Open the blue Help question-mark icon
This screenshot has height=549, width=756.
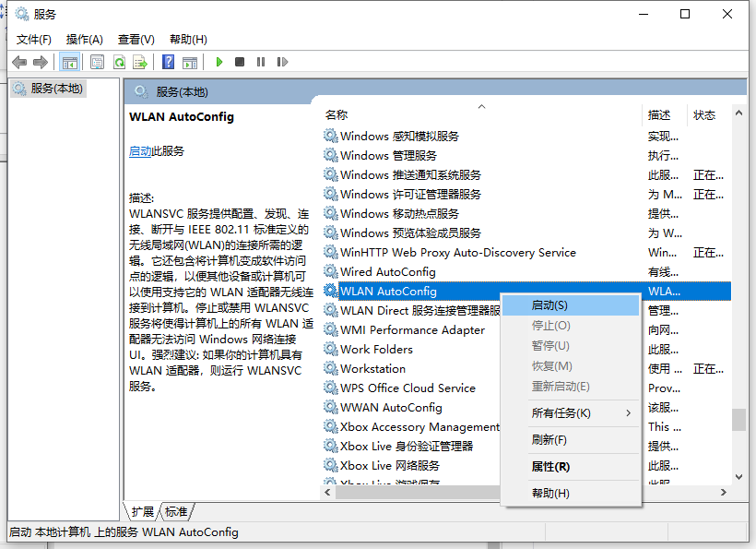(169, 62)
